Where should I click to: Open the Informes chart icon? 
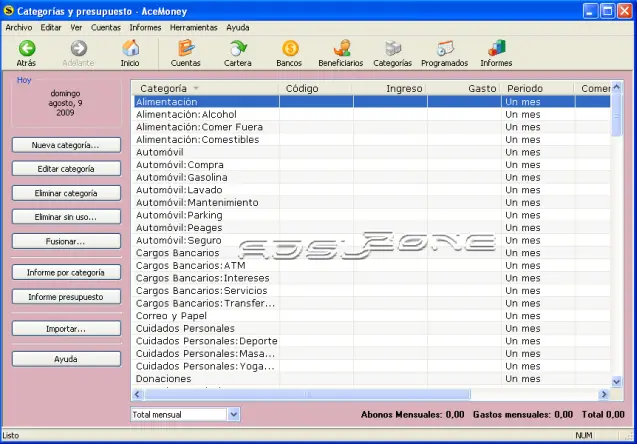496,48
